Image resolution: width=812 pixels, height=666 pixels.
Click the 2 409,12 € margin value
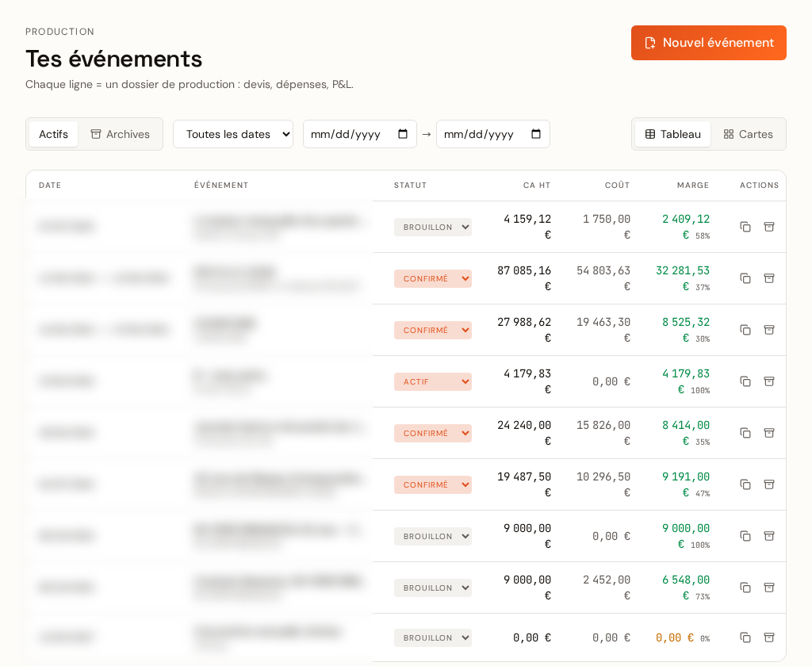(686, 227)
